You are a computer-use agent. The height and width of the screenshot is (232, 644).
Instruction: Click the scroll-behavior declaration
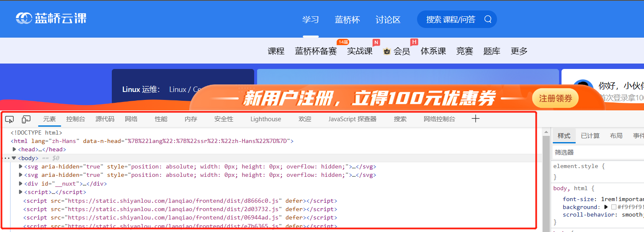click(603, 214)
